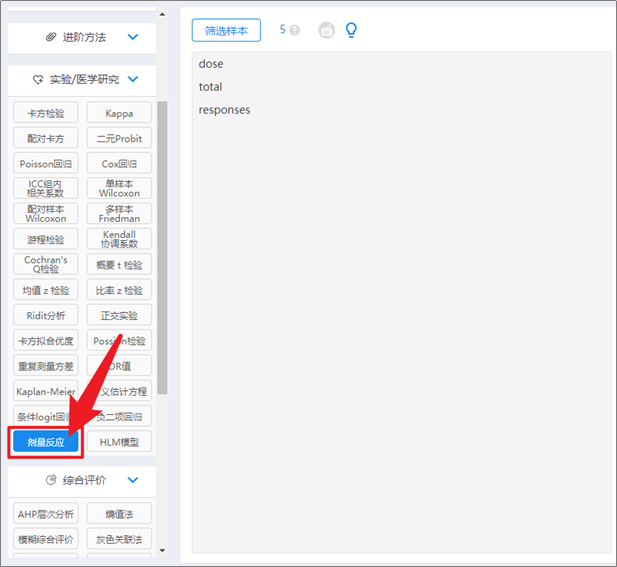Select the HLM模型 method
This screenshot has width=617, height=567.
[x=119, y=441]
